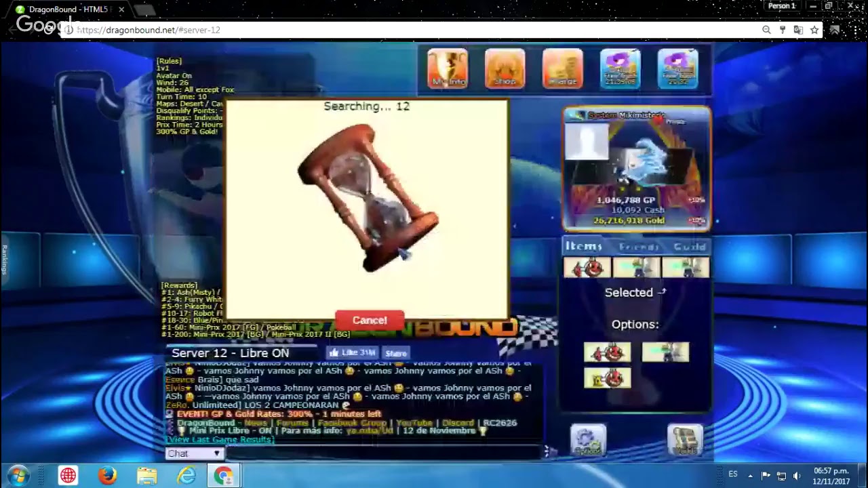Click the chat message input field
Screen dimensions: 868x488
coord(384,453)
